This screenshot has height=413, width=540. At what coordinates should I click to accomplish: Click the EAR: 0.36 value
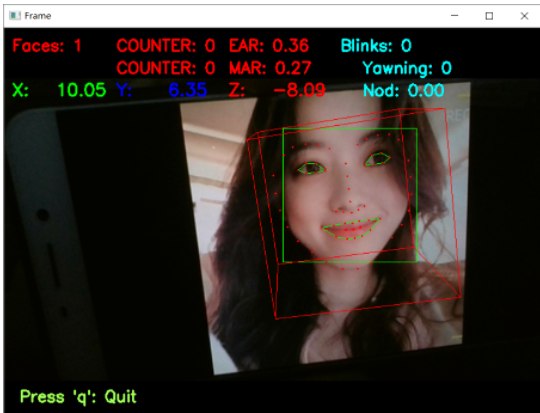point(269,46)
